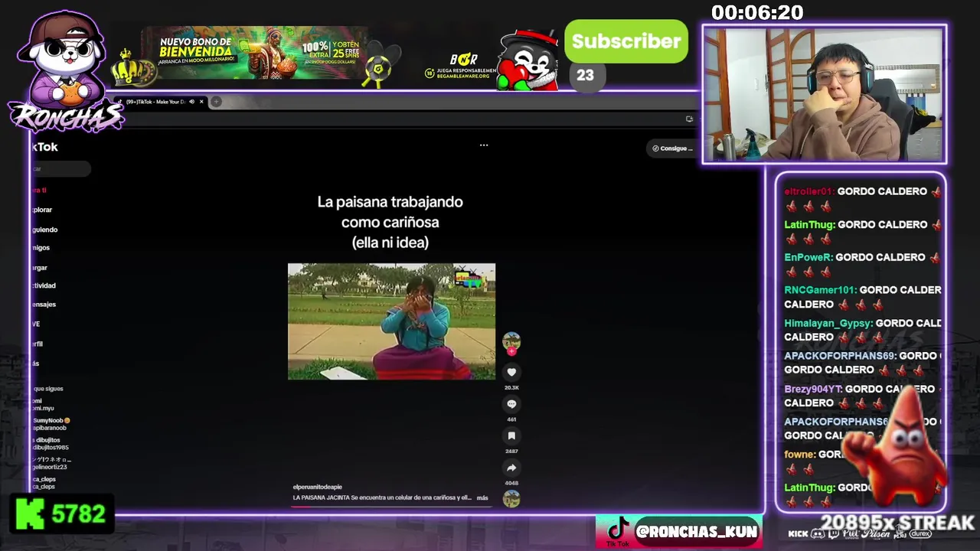
Task: Click the @RONCHAS_KUN handle text
Action: [x=696, y=531]
